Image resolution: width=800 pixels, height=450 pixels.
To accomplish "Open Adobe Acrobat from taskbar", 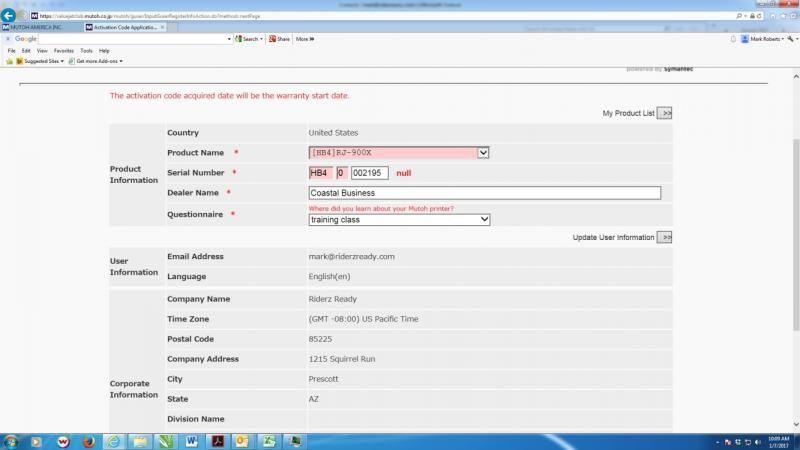I will point(218,441).
